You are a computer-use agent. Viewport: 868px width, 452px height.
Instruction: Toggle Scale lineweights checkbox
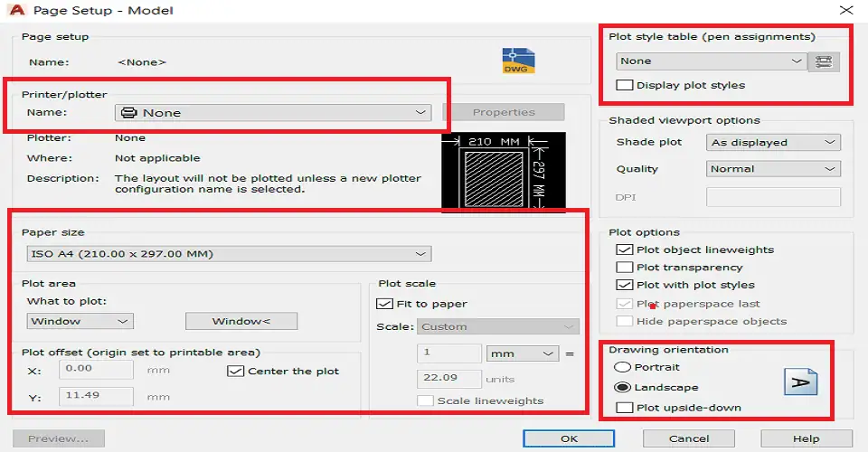click(425, 400)
